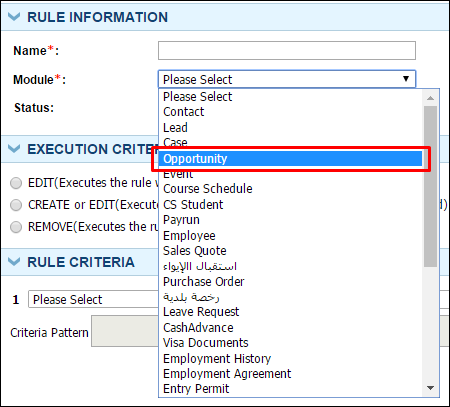Viewport: 450px width, 407px height.
Task: Click the module list scrollbar thumb
Action: (430, 186)
